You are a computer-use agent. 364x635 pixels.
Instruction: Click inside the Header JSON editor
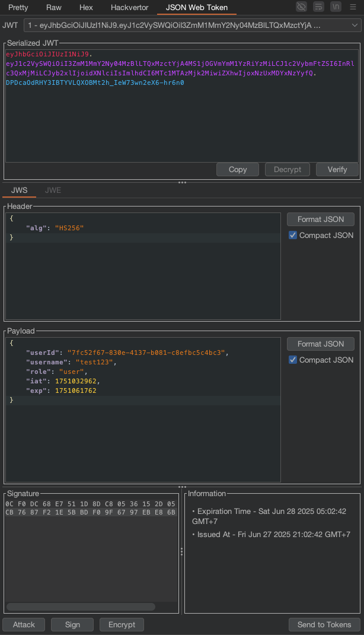tap(143, 266)
